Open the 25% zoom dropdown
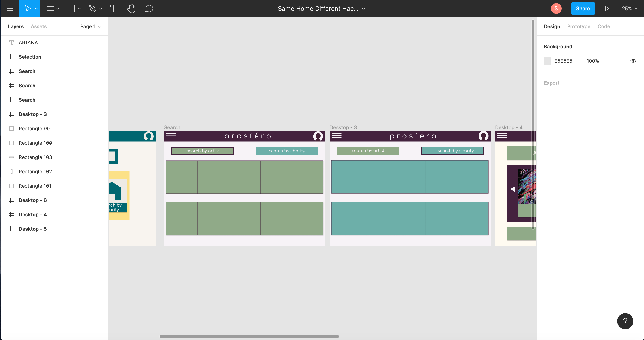This screenshot has width=644, height=340. [x=629, y=9]
